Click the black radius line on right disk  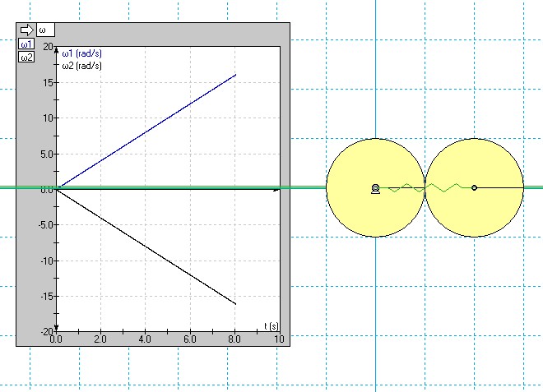point(502,188)
